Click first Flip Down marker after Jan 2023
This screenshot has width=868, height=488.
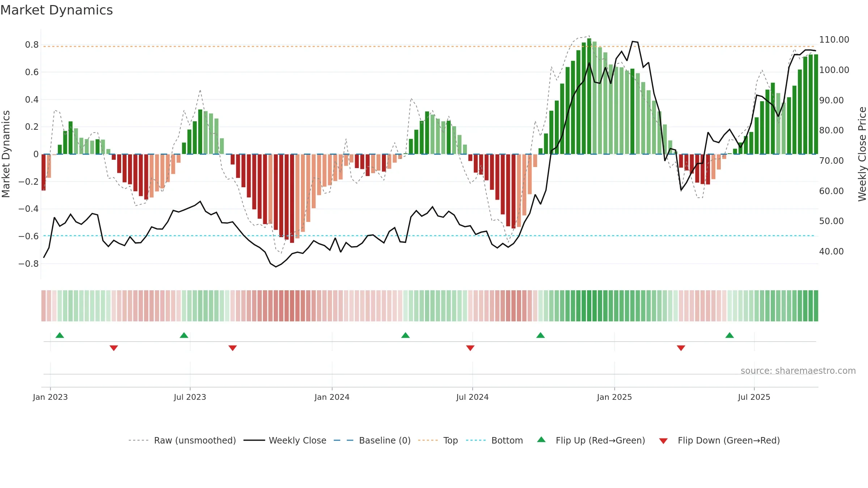click(x=114, y=348)
